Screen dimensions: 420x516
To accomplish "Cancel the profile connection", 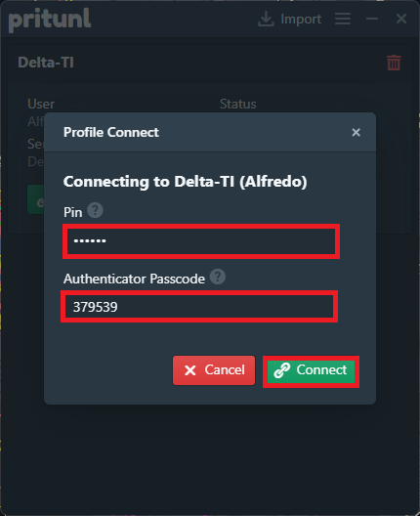I will 214,370.
